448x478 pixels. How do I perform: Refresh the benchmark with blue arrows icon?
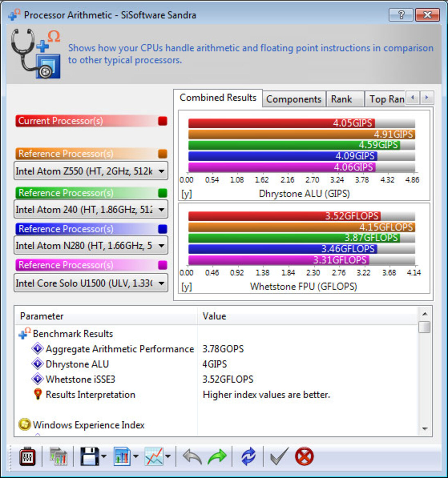coord(249,456)
